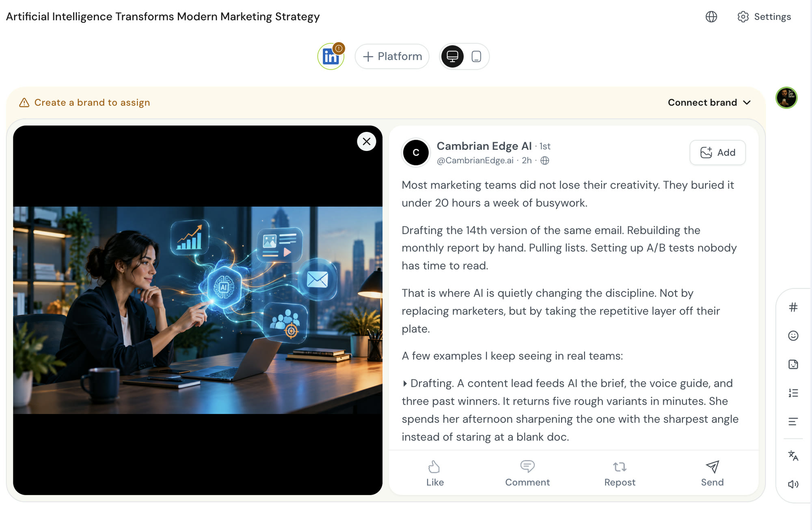The width and height of the screenshot is (812, 530).
Task: Click the text alignment icon in sidebar
Action: coord(793,422)
